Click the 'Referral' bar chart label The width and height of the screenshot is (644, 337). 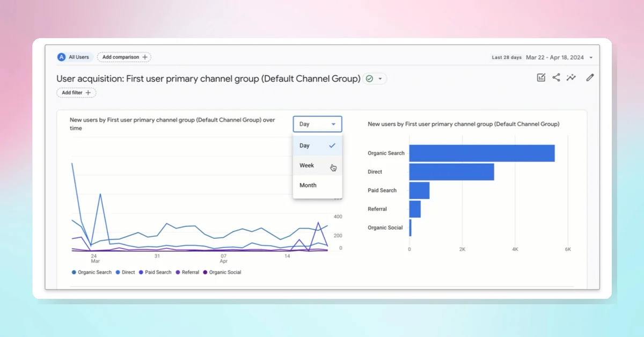click(377, 209)
